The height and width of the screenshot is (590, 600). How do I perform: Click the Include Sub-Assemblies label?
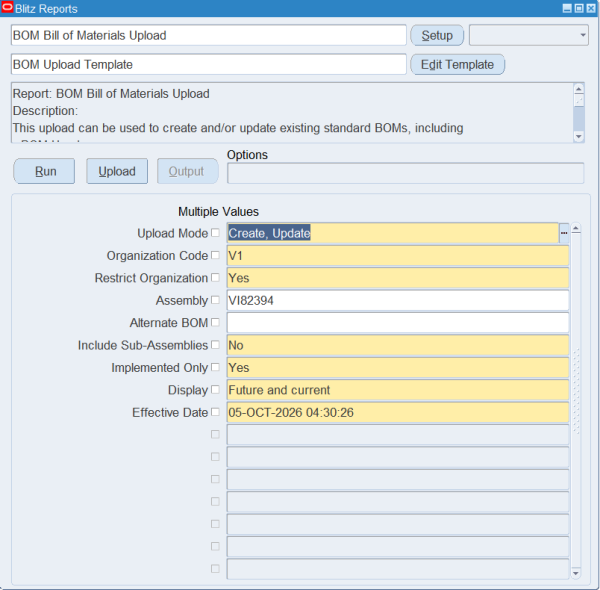point(143,345)
